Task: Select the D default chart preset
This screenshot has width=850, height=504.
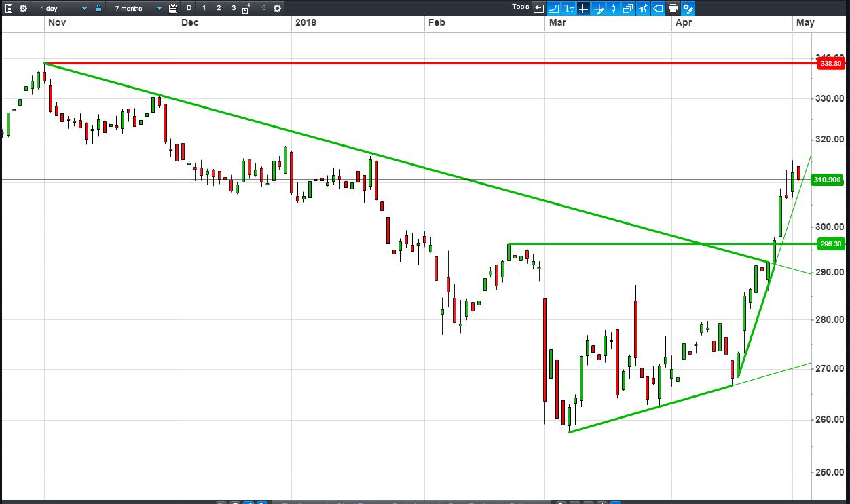Action: click(189, 8)
